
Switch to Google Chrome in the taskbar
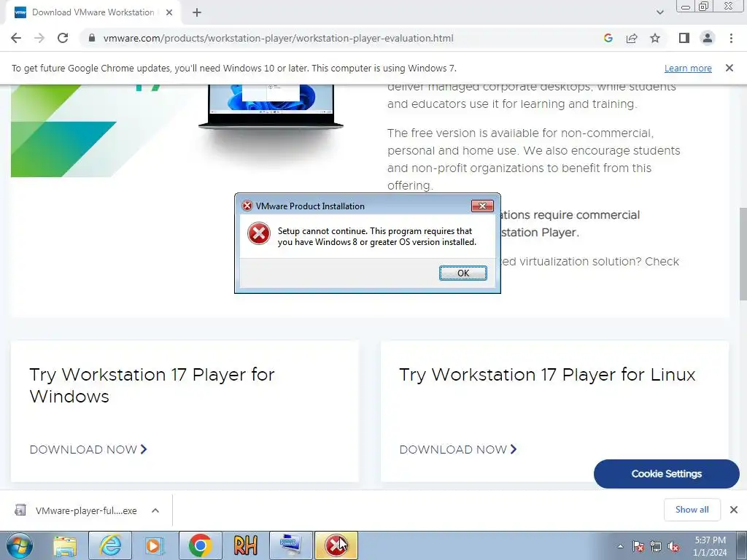200,545
